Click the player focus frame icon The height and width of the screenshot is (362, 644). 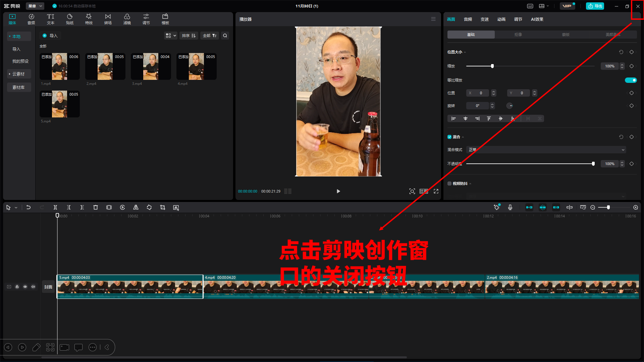click(x=412, y=191)
